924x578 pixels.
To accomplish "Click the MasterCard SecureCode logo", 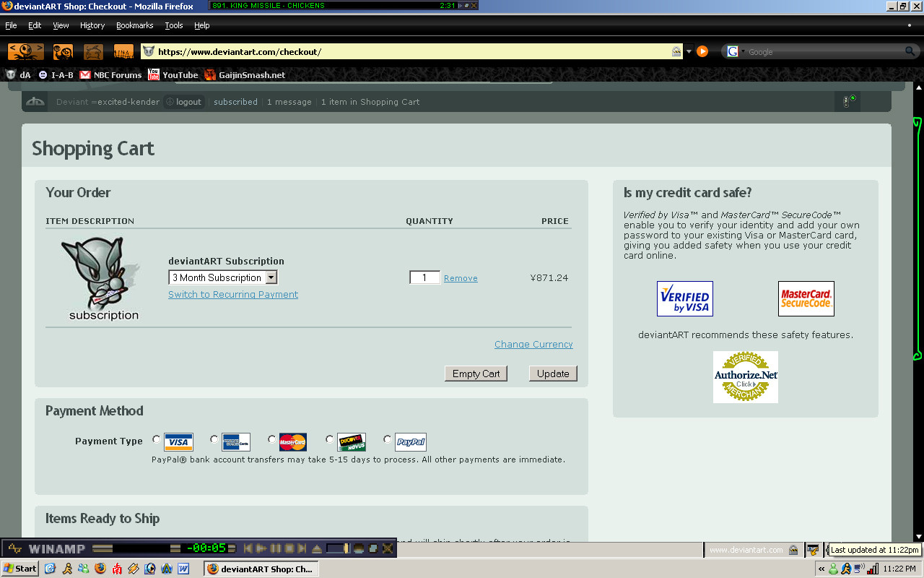I will 806,298.
